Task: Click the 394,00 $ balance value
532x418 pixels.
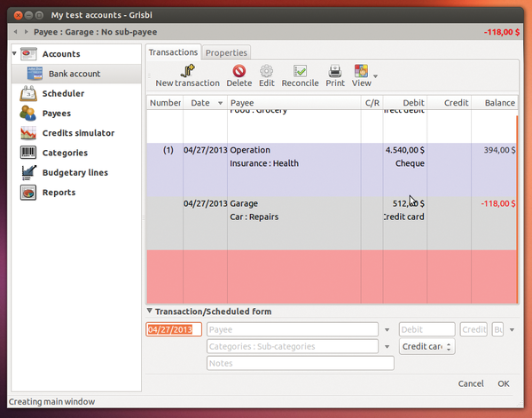Action: pyautogui.click(x=499, y=150)
